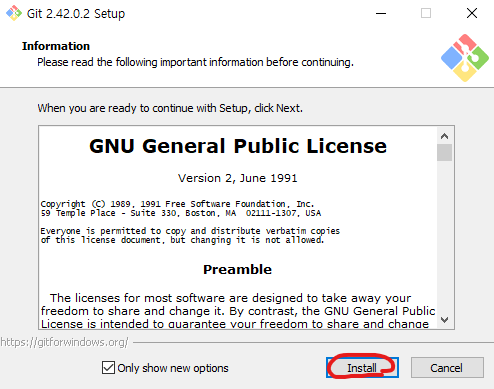Close the Git Setup window
This screenshot has width=494, height=389.
tap(472, 13)
